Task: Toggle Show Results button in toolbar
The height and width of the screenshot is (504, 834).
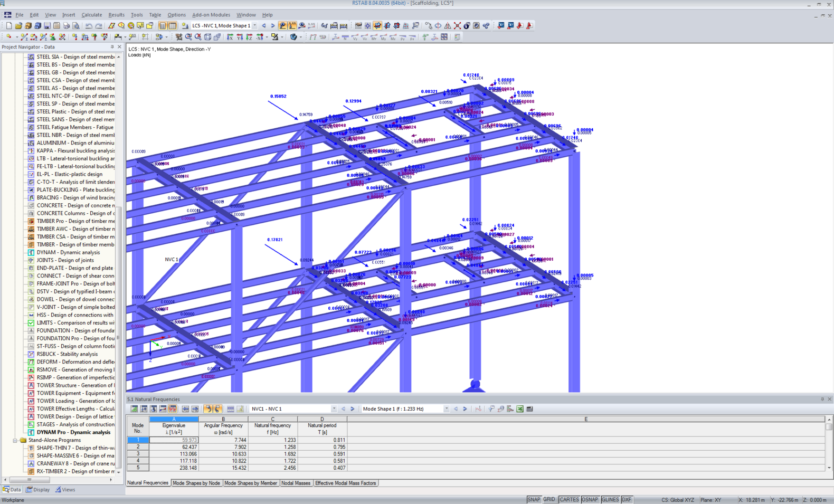Action: (x=282, y=25)
